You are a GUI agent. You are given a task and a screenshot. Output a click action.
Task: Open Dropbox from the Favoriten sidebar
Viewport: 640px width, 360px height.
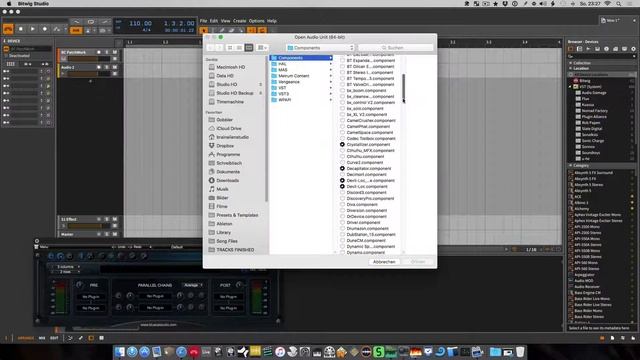pos(225,146)
